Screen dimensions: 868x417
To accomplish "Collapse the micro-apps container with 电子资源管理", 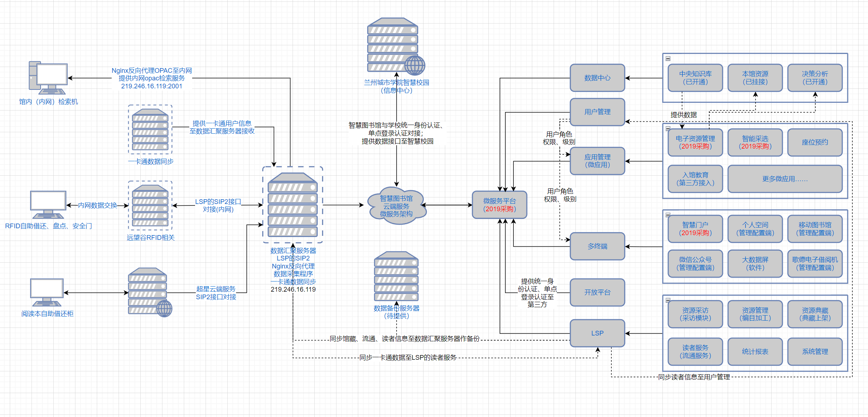I will click(668, 128).
